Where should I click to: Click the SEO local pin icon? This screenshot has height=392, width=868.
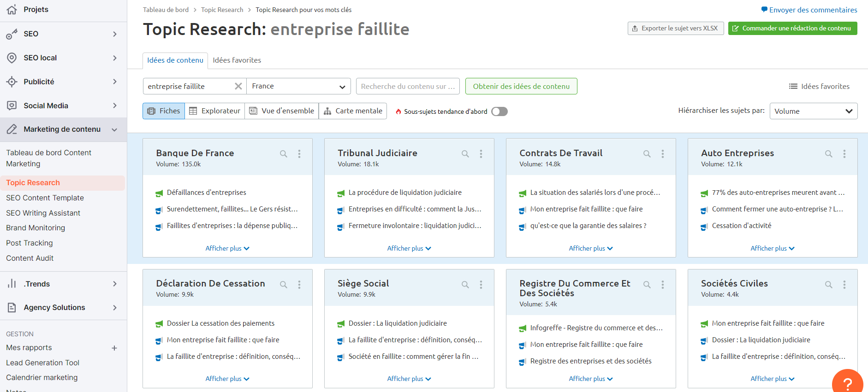pos(12,58)
